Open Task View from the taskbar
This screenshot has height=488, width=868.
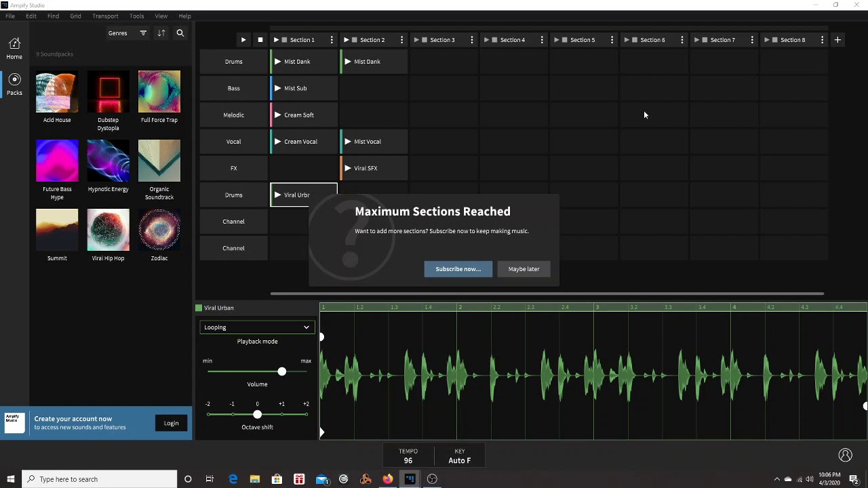click(x=210, y=479)
